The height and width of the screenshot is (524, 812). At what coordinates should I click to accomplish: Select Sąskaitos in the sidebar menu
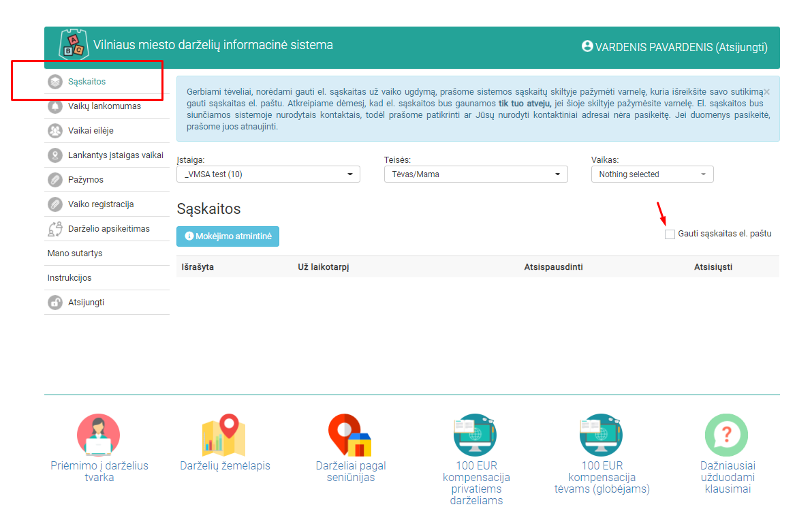tap(87, 82)
